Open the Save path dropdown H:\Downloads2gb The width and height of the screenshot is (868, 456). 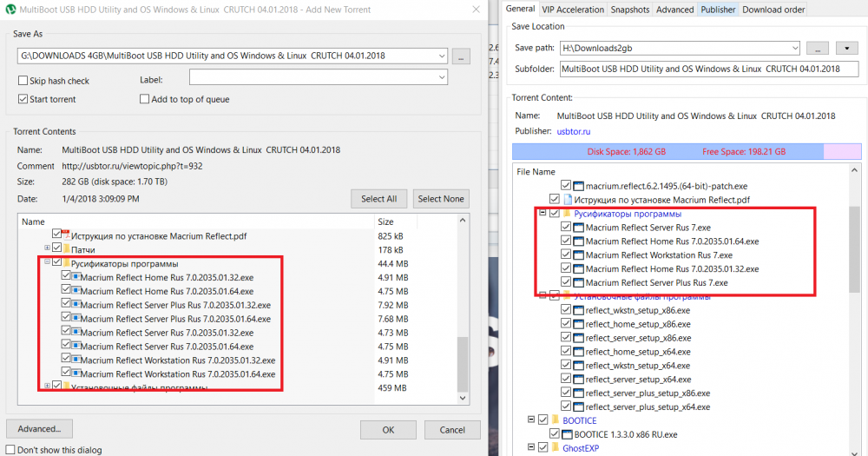[794, 48]
